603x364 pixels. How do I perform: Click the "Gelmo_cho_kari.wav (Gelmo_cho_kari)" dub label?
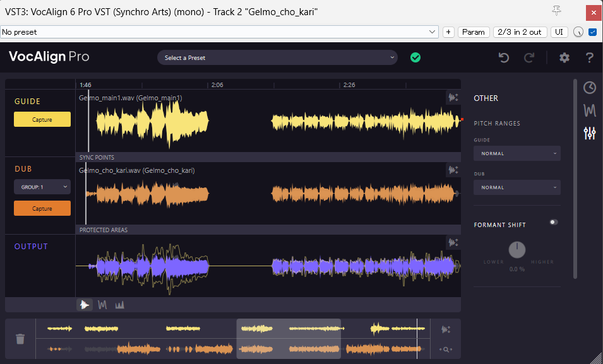tap(137, 170)
